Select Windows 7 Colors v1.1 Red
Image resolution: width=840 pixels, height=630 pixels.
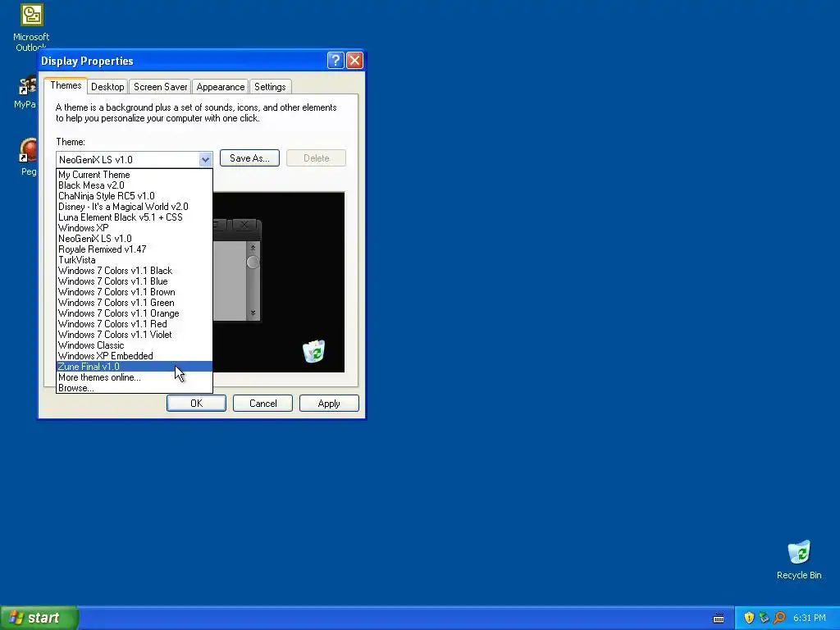click(x=135, y=325)
